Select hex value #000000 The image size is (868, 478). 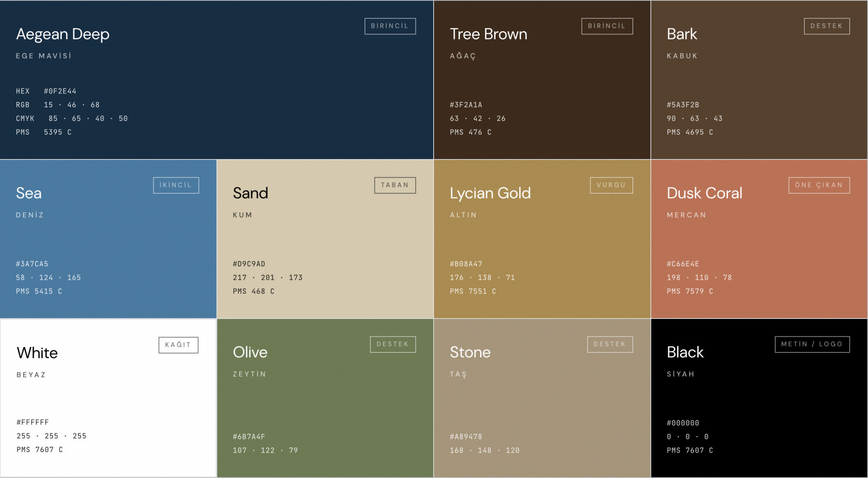pyautogui.click(x=683, y=423)
